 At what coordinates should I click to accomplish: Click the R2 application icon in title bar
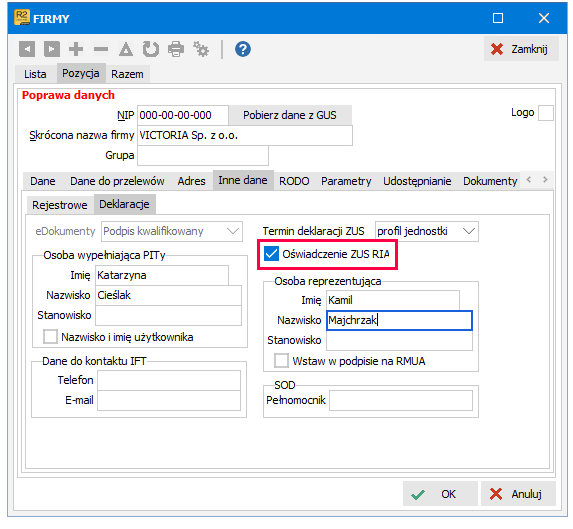pyautogui.click(x=22, y=18)
